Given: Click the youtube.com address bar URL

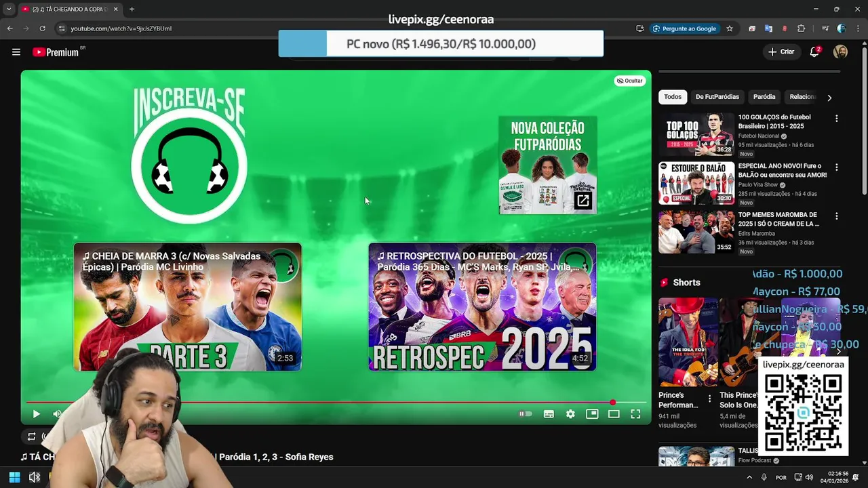Looking at the screenshot, I should point(121,28).
